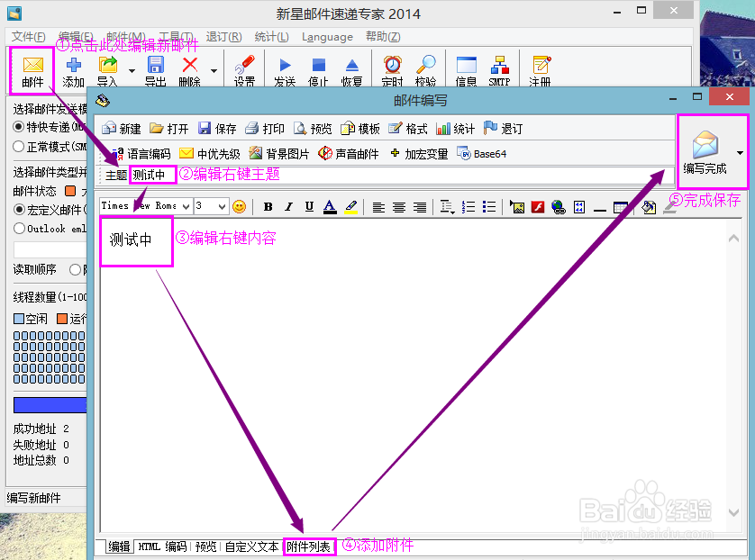Click 模板 template button

(x=360, y=129)
